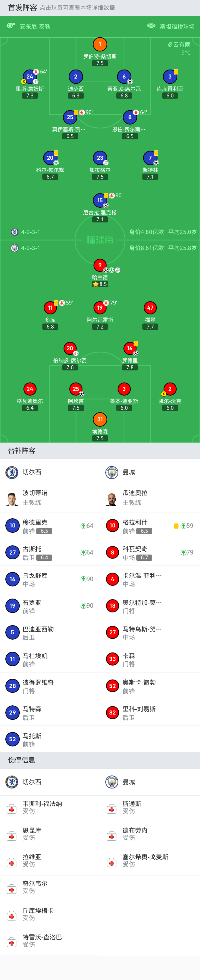Image resolution: width=200 pixels, height=980 pixels.
Task: Open coach 波切蒂诺 profile photo
Action: 12,498
